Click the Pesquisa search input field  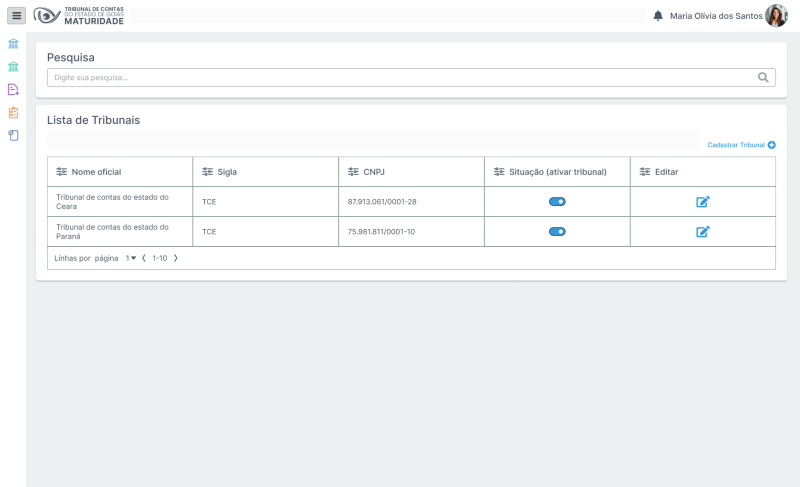coord(400,77)
